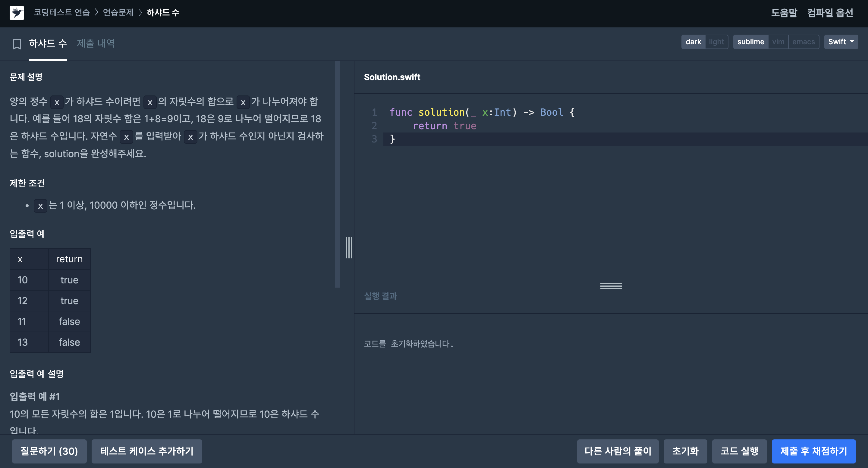
Task: Open 컴파일 옵션 in header
Action: click(x=830, y=13)
